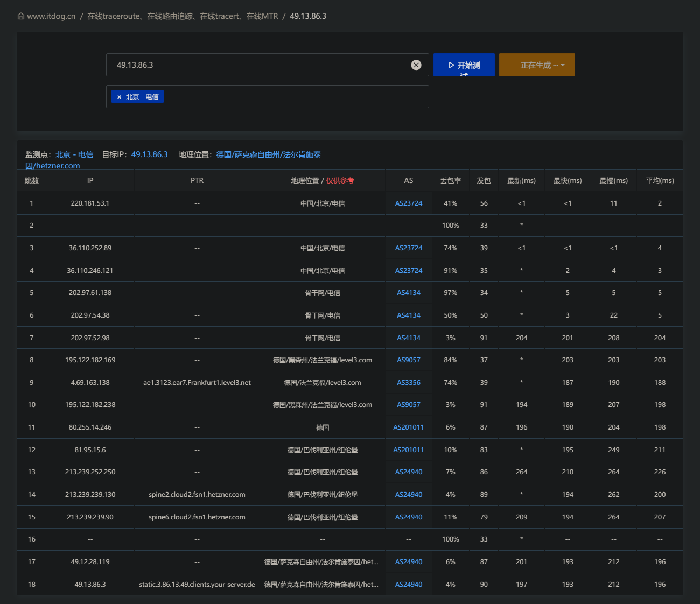Click the 丢包率 column header

coord(451,181)
